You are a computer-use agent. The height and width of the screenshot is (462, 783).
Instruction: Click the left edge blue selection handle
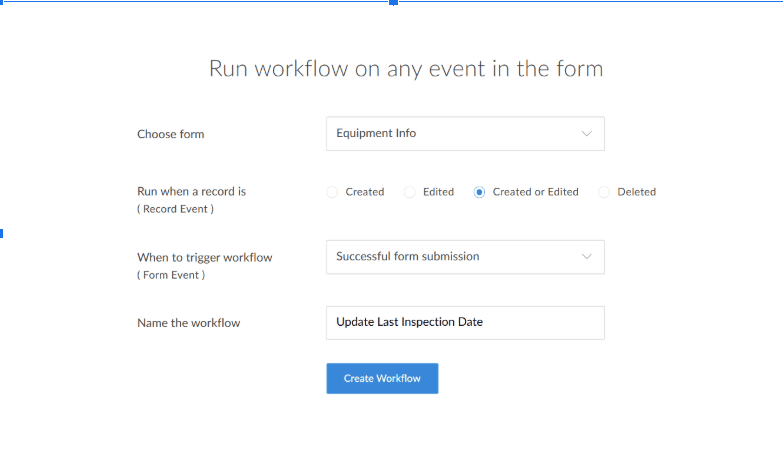click(x=2, y=233)
